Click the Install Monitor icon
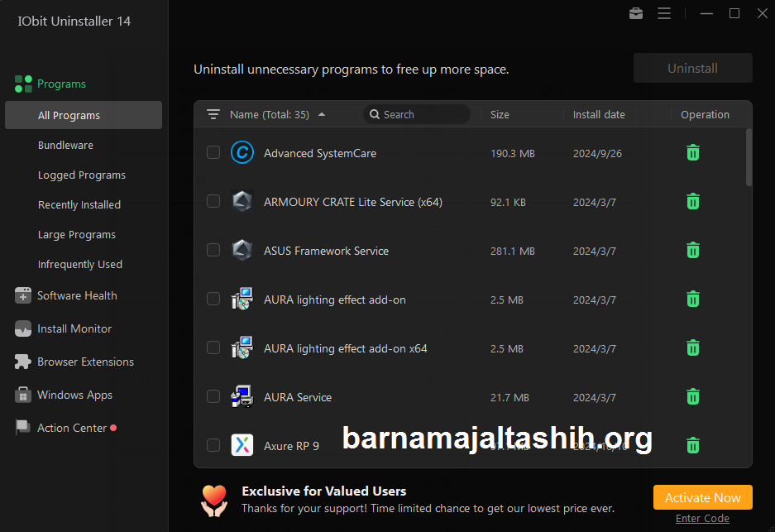This screenshot has width=775, height=532. 22,328
